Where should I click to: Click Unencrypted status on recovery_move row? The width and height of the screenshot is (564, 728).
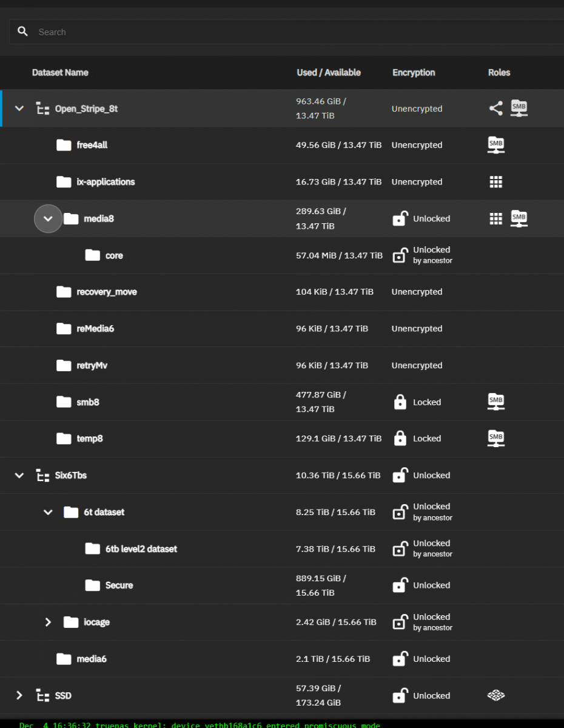tap(417, 292)
